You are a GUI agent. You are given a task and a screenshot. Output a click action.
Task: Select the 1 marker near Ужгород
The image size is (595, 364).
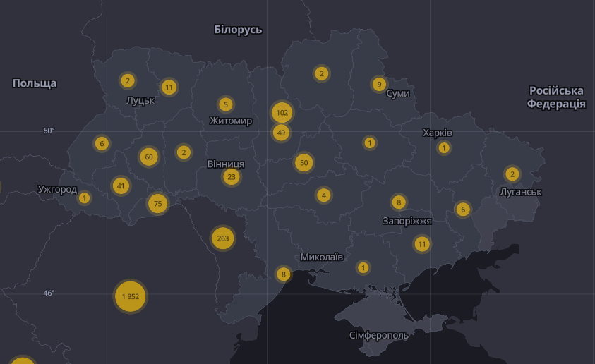point(85,198)
